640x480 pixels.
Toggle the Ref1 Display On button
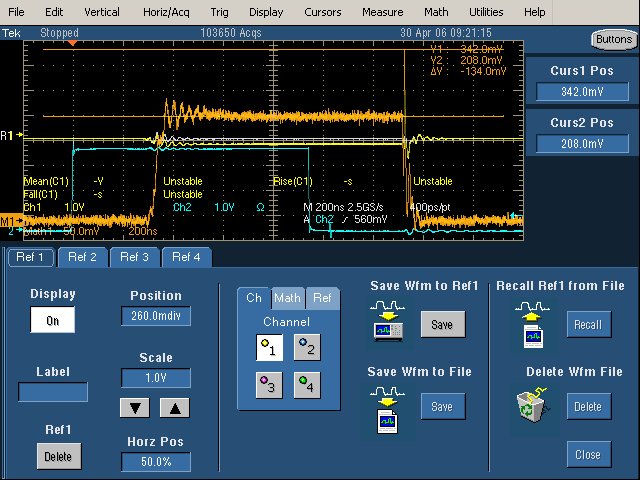pyautogui.click(x=52, y=320)
